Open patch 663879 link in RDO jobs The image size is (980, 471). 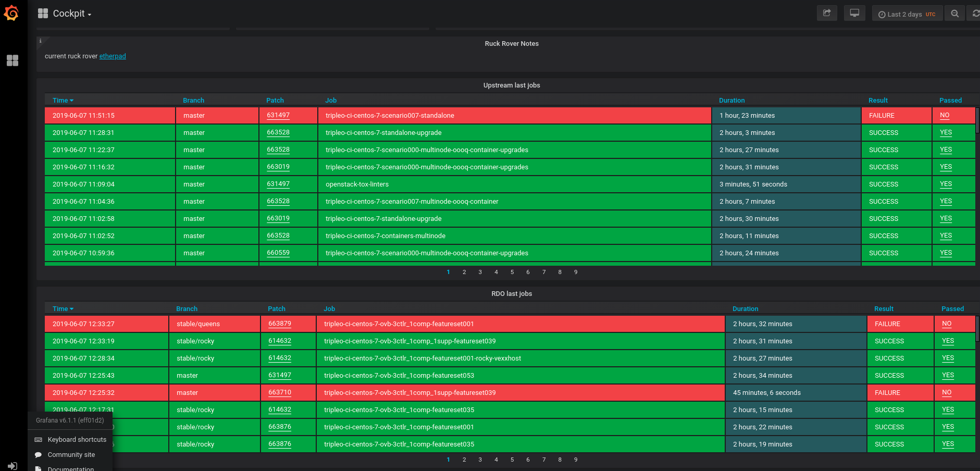pos(280,324)
